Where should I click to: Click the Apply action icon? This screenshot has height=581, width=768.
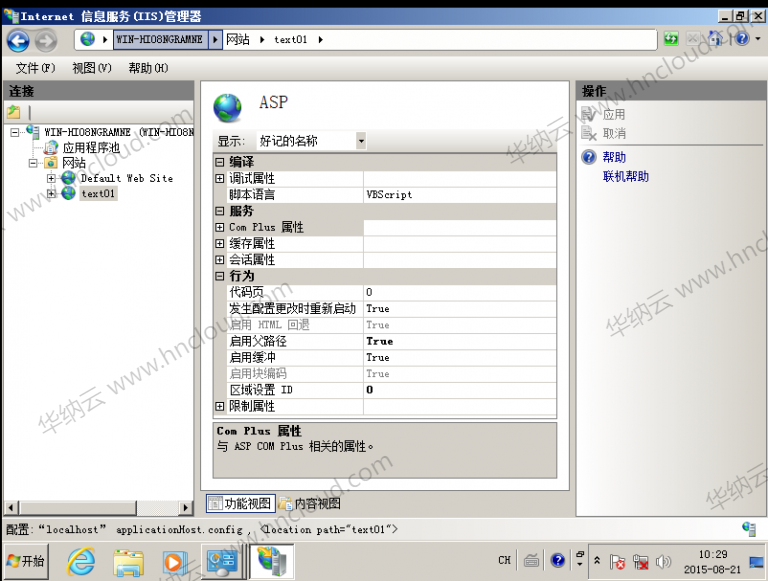pyautogui.click(x=588, y=115)
